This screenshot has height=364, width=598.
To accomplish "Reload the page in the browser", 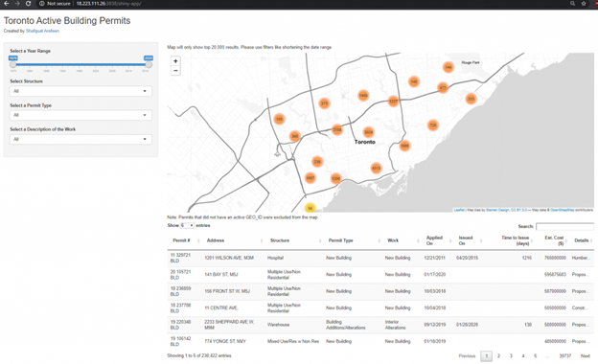I will click(28, 4).
